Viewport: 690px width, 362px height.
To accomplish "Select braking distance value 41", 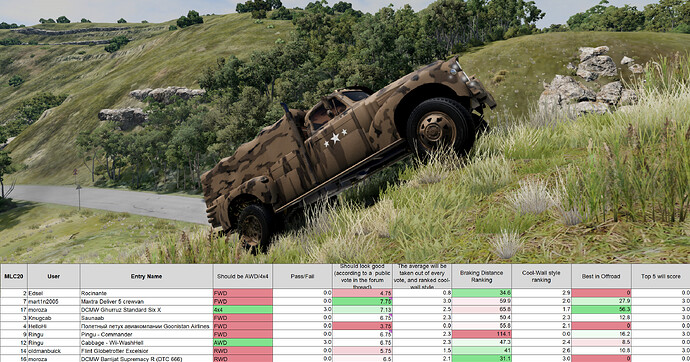I will [481, 351].
